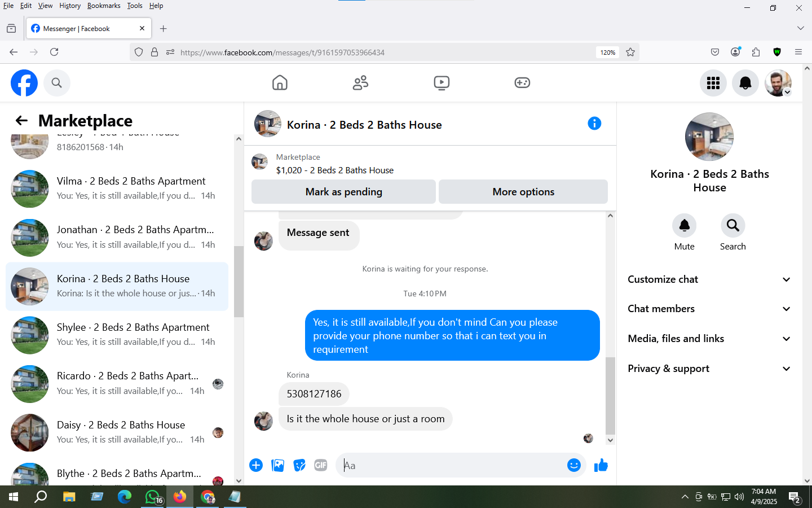The width and height of the screenshot is (812, 508).
Task: Expand Customize chat section
Action: (709, 279)
